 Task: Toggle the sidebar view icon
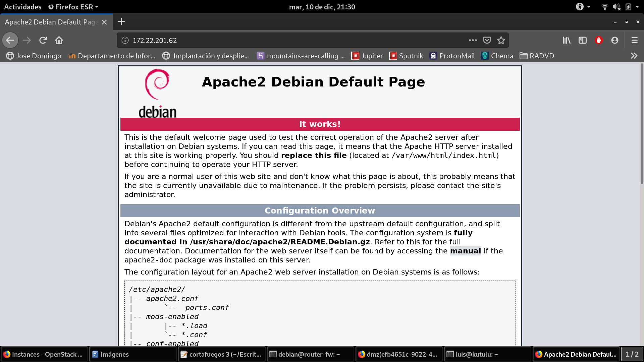(x=583, y=40)
